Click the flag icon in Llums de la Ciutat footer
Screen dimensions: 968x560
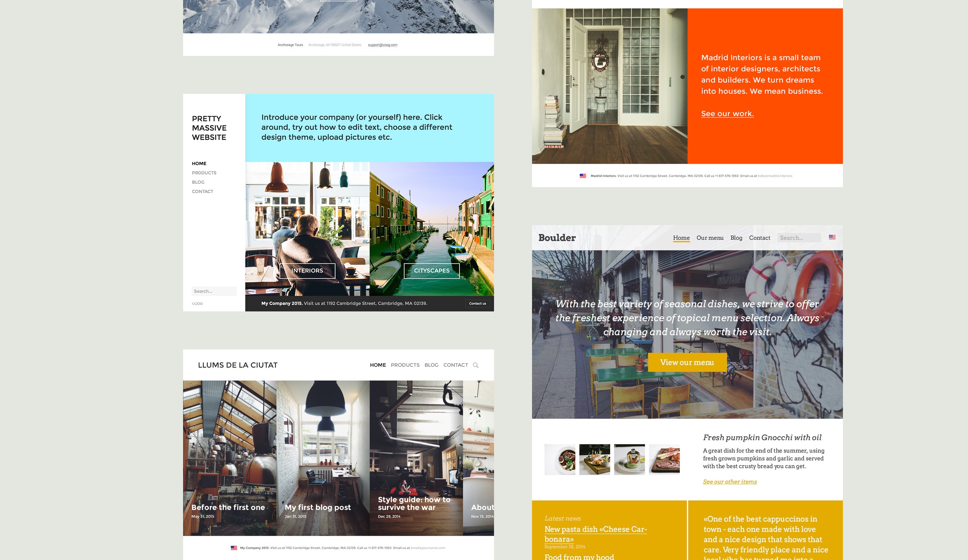pos(234,548)
